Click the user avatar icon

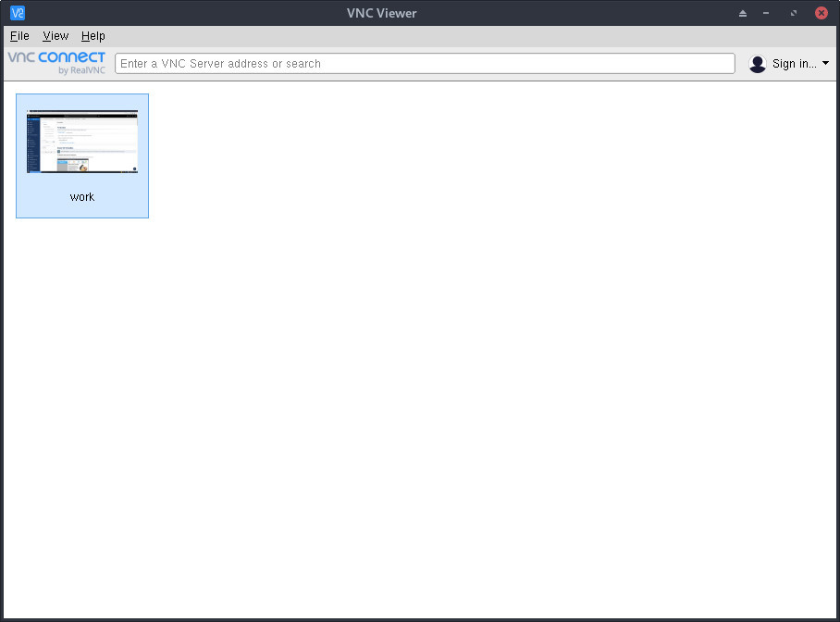pyautogui.click(x=758, y=64)
